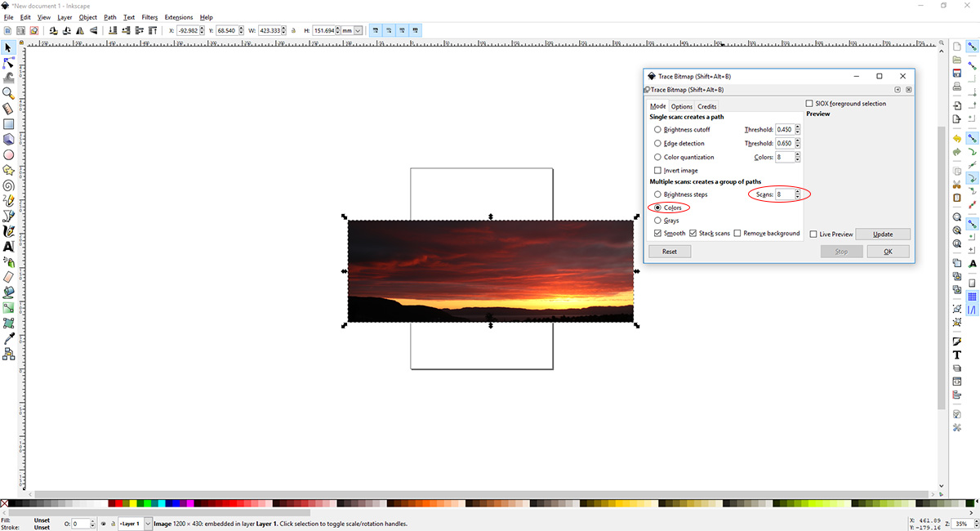The height and width of the screenshot is (531, 980).
Task: Switch to the Options tab
Action: click(682, 106)
